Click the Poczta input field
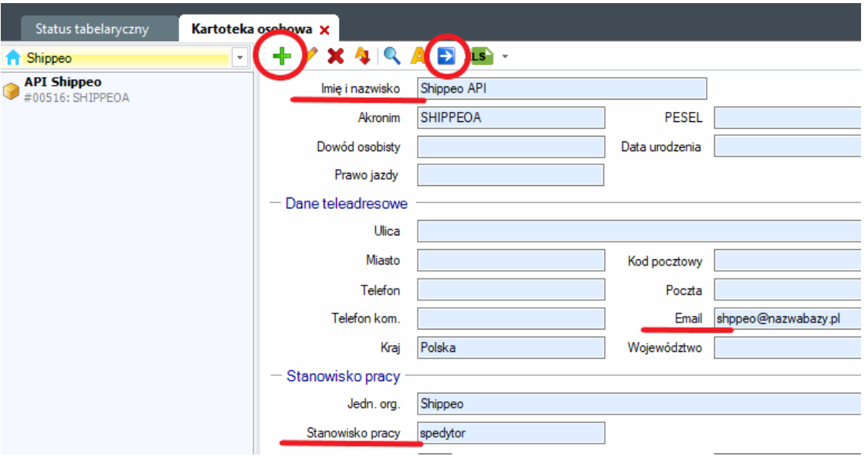Viewport: 868px width, 463px height. click(x=788, y=290)
